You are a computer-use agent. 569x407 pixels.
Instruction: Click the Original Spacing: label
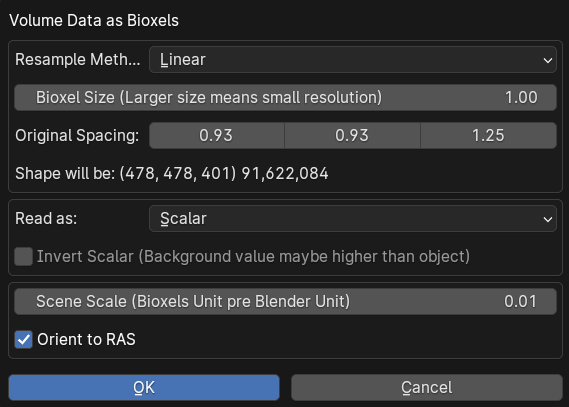tap(77, 135)
